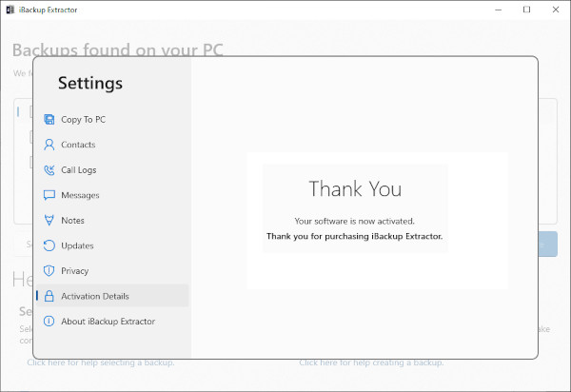Select the Contacts settings page
This screenshot has height=392, width=571.
click(x=78, y=145)
